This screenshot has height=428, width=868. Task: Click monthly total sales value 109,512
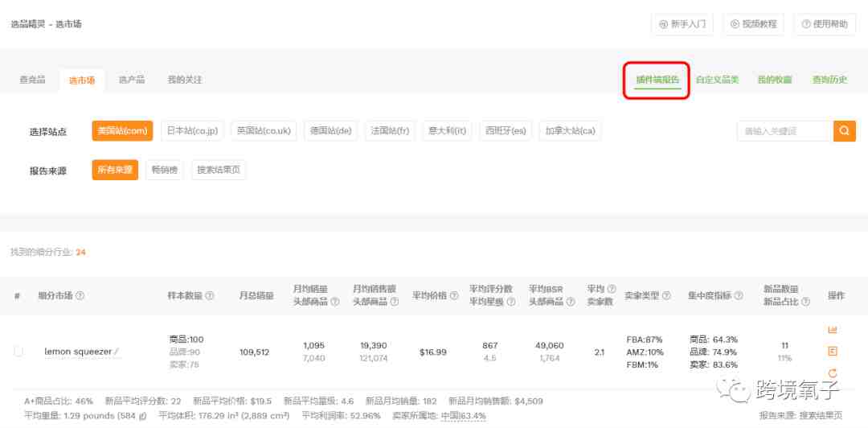coord(255,352)
